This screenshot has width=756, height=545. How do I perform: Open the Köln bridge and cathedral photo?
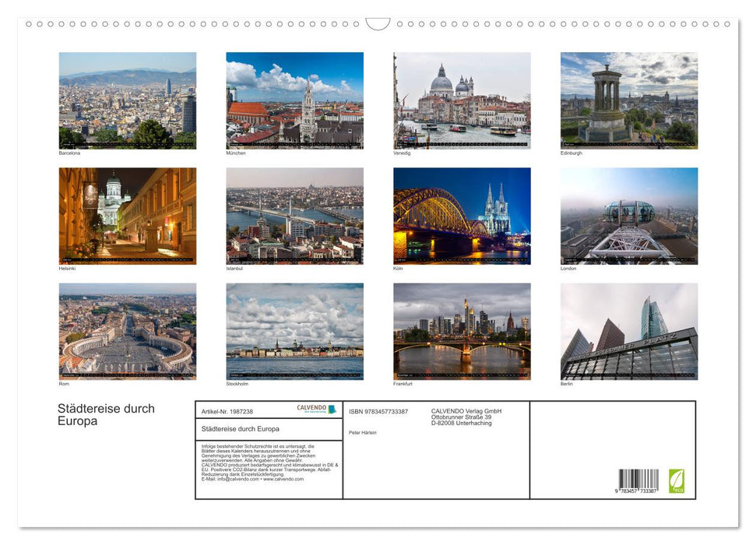[x=462, y=215]
